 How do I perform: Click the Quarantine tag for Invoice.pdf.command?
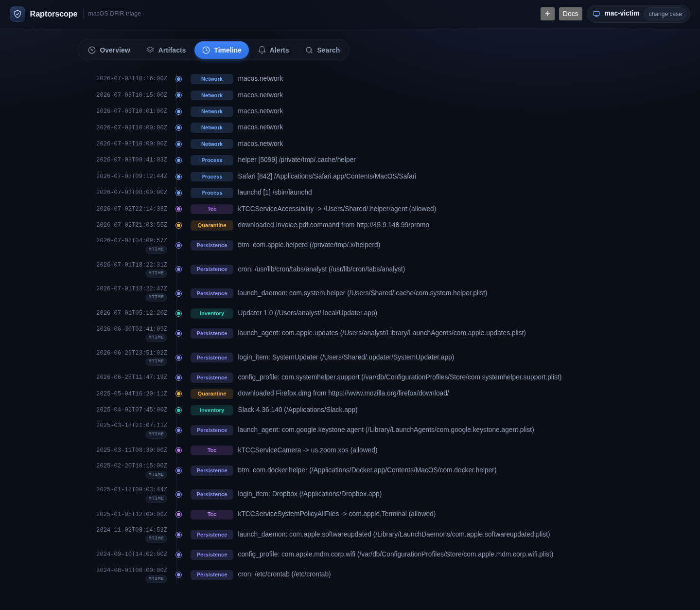click(x=212, y=225)
